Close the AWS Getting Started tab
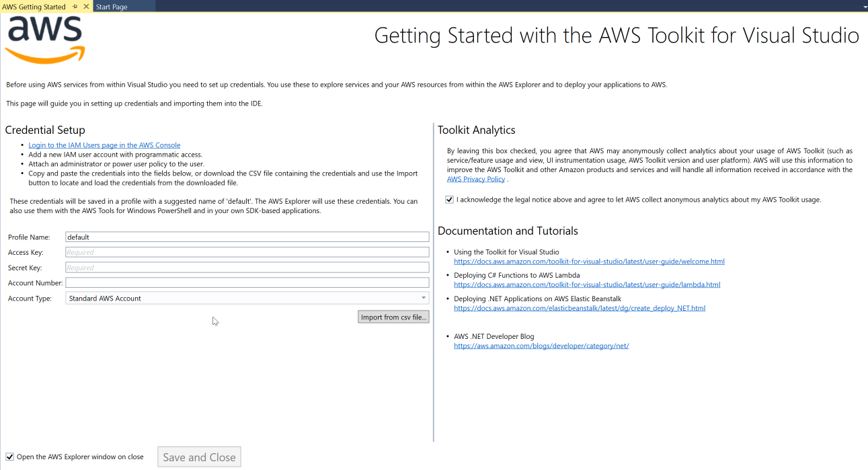This screenshot has height=470, width=868. click(86, 7)
